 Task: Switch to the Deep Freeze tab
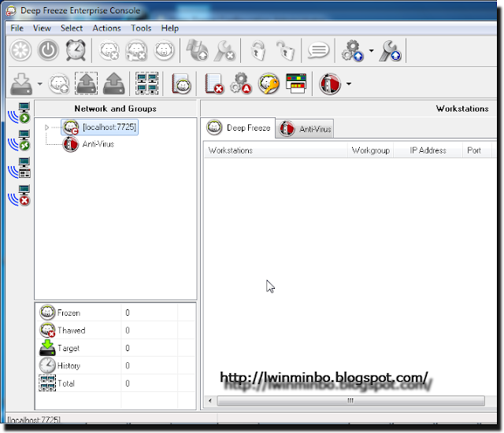tap(238, 128)
